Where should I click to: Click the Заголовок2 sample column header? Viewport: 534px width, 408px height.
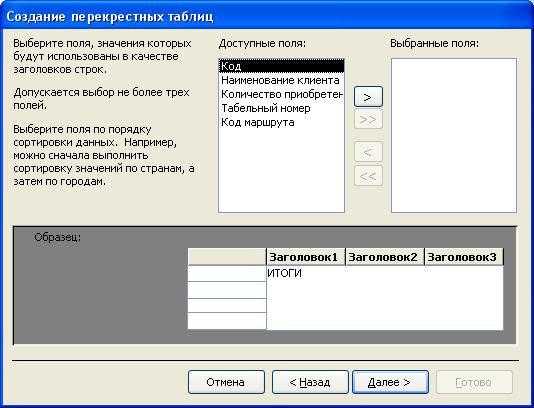[x=384, y=257]
